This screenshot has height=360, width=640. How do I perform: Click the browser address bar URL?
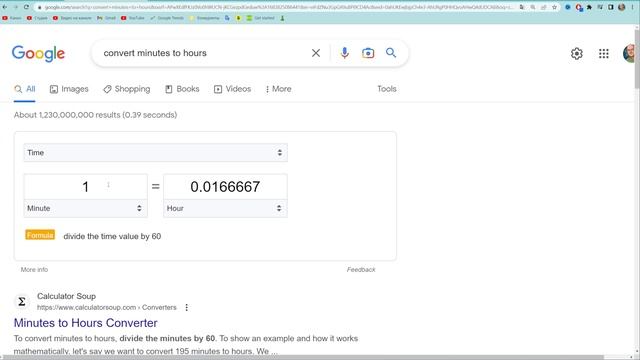tap(278, 7)
